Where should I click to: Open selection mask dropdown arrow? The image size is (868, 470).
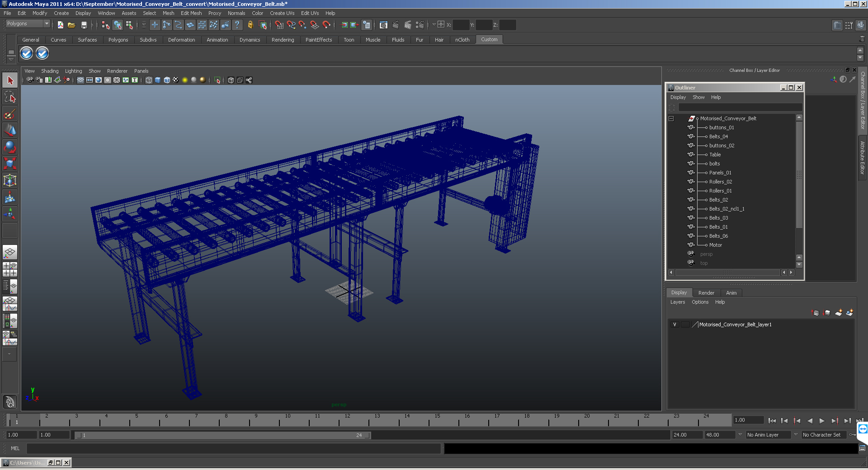[144, 25]
